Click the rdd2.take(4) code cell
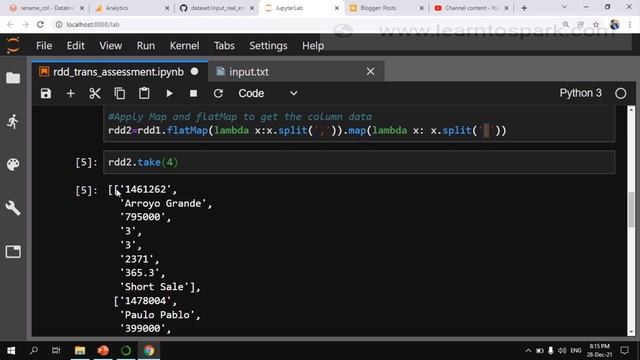This screenshot has width=640, height=360. 359,162
